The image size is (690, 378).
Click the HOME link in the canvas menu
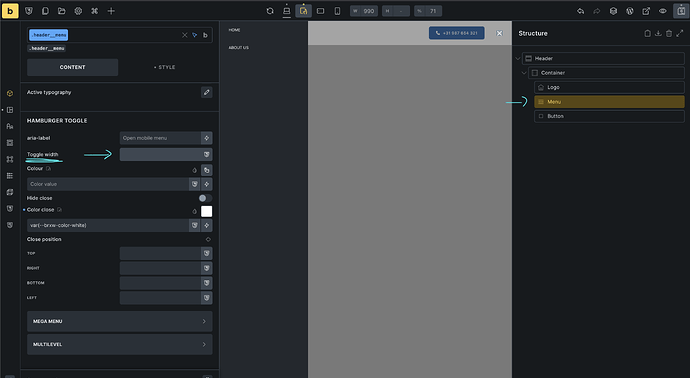[x=234, y=30]
